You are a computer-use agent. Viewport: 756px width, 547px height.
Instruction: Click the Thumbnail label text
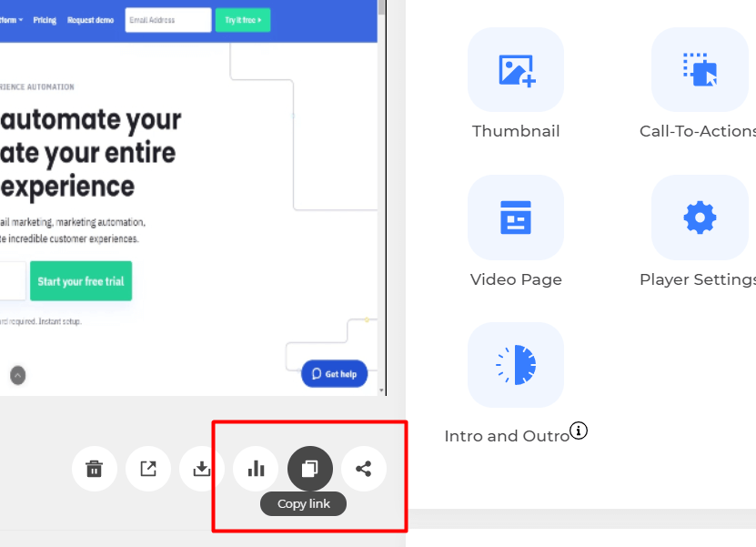516,131
